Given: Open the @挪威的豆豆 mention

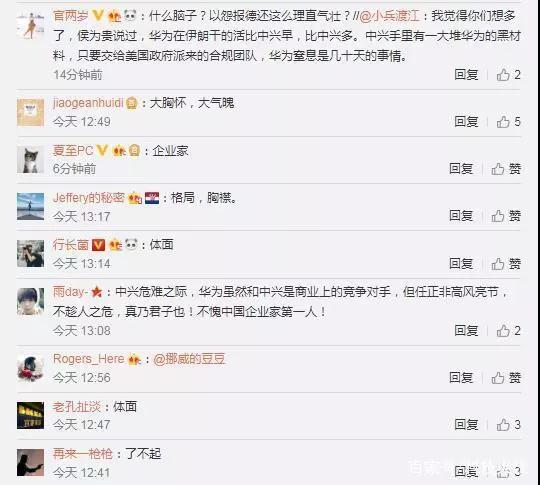Looking at the screenshot, I should (189, 359).
